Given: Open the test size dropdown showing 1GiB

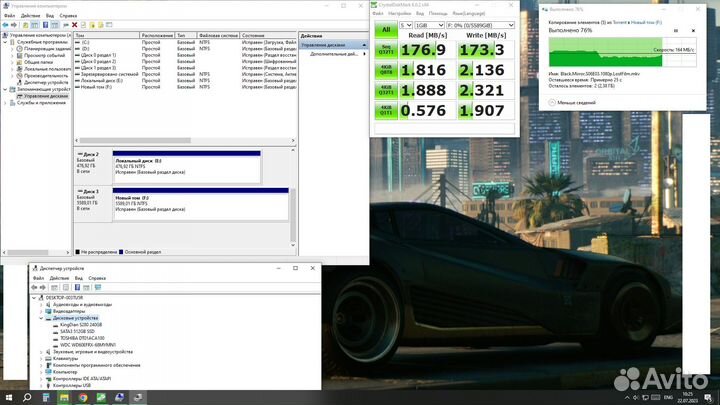Looking at the screenshot, I should [429, 25].
